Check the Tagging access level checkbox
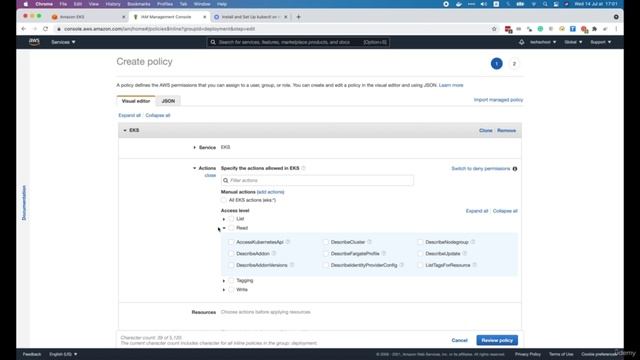 tap(231, 280)
